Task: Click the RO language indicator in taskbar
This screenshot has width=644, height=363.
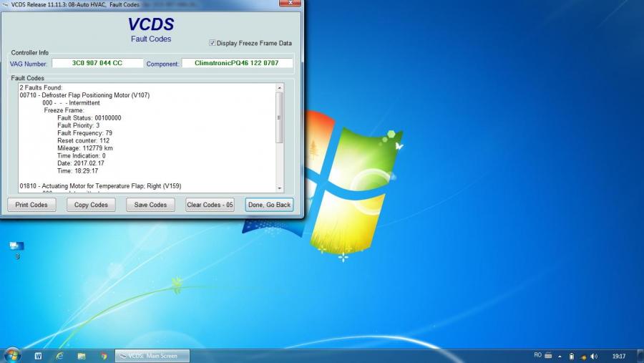Action: click(537, 355)
